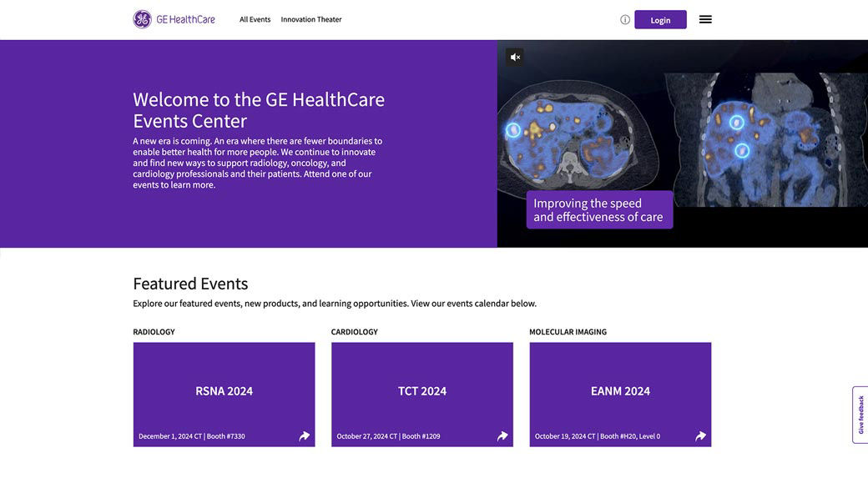Open the hamburger menu
Viewport: 868px width, 488px height.
[x=705, y=19]
